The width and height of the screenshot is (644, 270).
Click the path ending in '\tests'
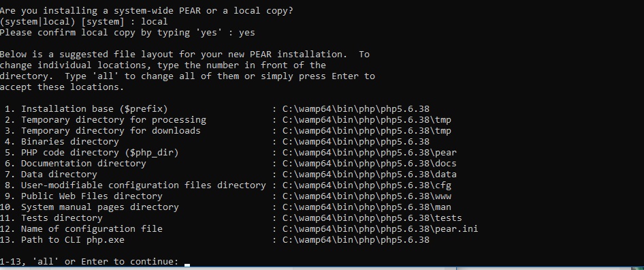(x=372, y=218)
